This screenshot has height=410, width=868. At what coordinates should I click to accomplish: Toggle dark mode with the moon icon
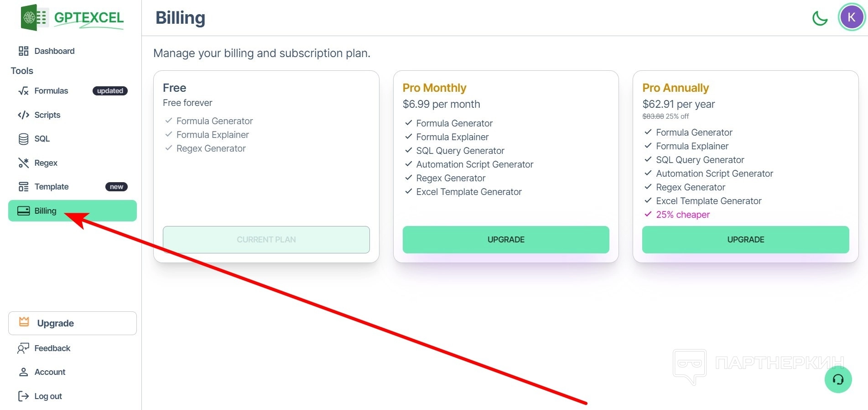pos(820,18)
